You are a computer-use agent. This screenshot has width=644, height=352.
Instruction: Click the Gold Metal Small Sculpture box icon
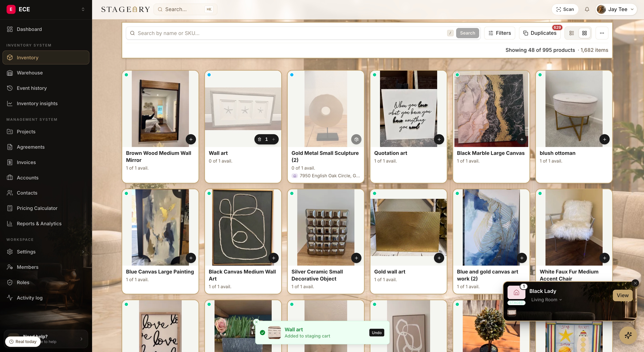click(356, 139)
